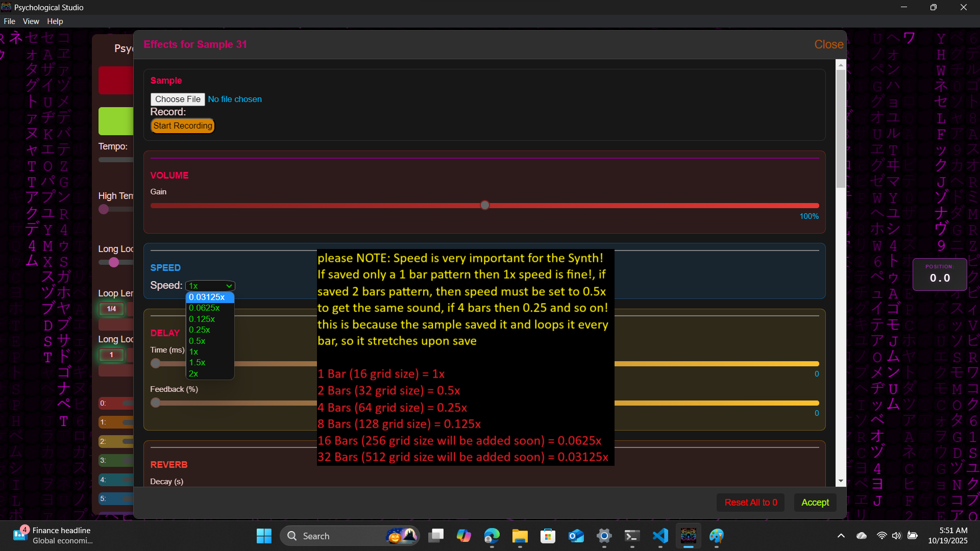The image size is (980, 551).
Task: Open Settings gear icon in taskbar
Action: [604, 536]
